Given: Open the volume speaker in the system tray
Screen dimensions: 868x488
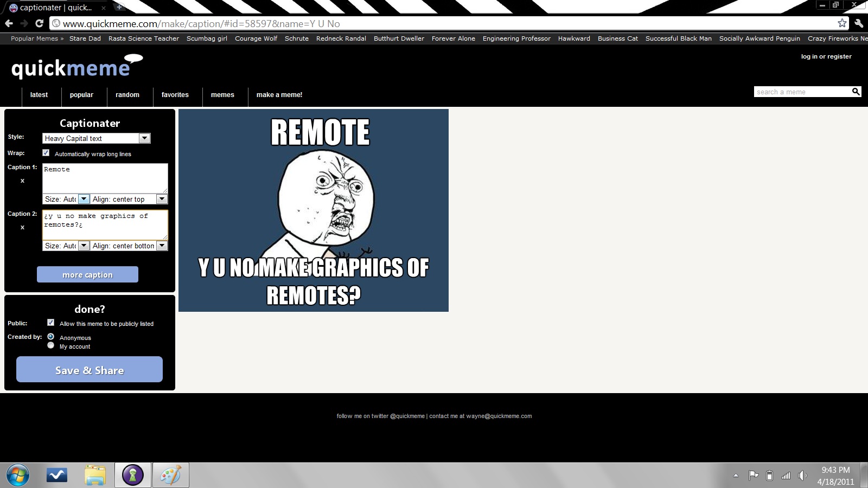Looking at the screenshot, I should [802, 476].
